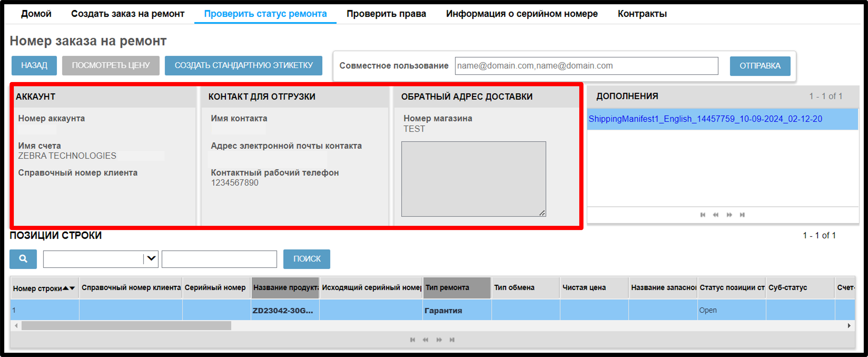Click the search text input field
This screenshot has width=868, height=357.
219,259
